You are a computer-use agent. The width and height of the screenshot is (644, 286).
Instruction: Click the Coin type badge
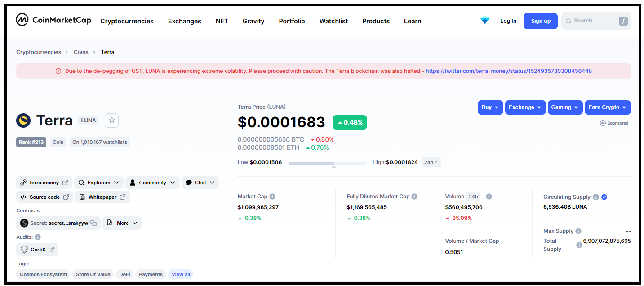pyautogui.click(x=58, y=142)
